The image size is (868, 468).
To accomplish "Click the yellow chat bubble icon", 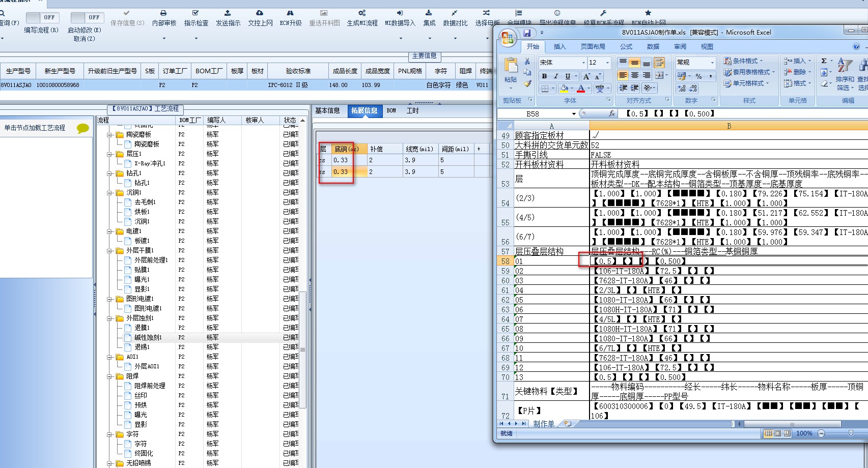I will tap(82, 128).
